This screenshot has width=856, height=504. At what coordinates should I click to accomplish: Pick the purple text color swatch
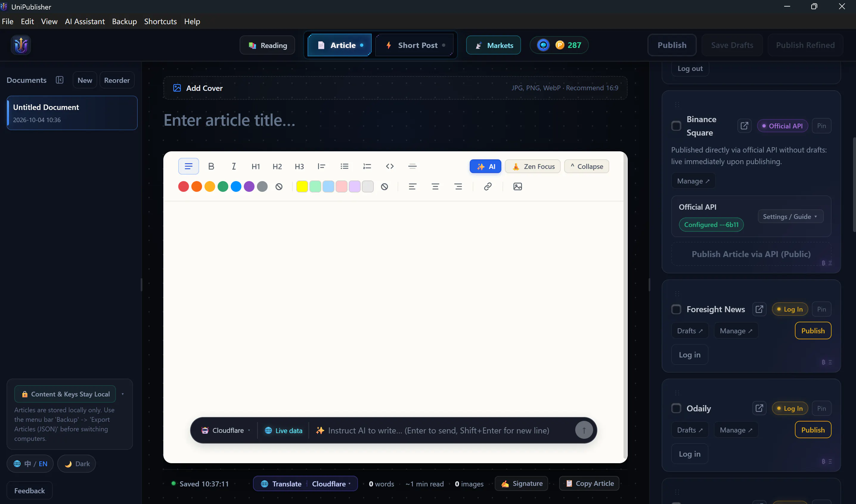pos(249,187)
